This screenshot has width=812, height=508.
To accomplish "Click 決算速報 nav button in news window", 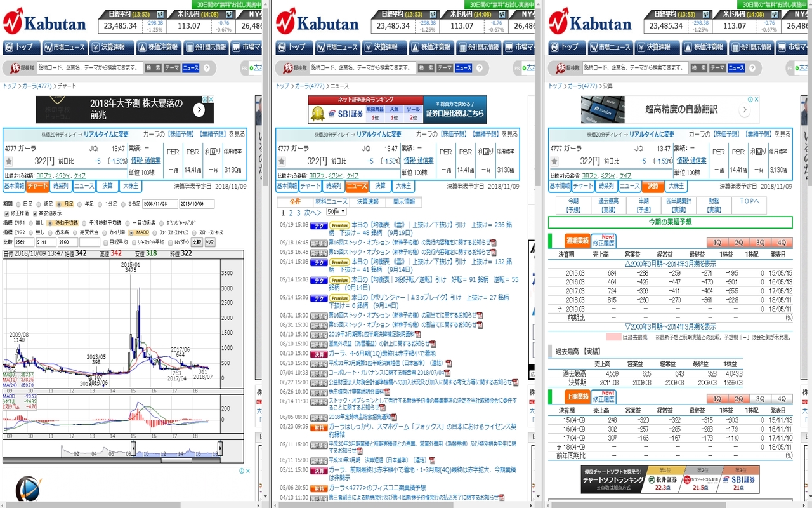I will (x=384, y=47).
